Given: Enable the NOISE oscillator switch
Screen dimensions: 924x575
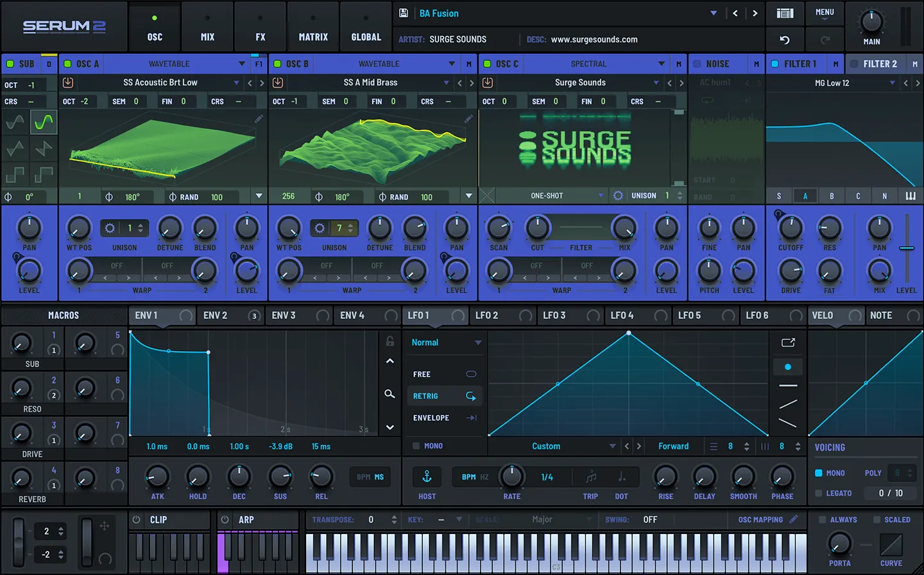Looking at the screenshot, I should [x=697, y=64].
